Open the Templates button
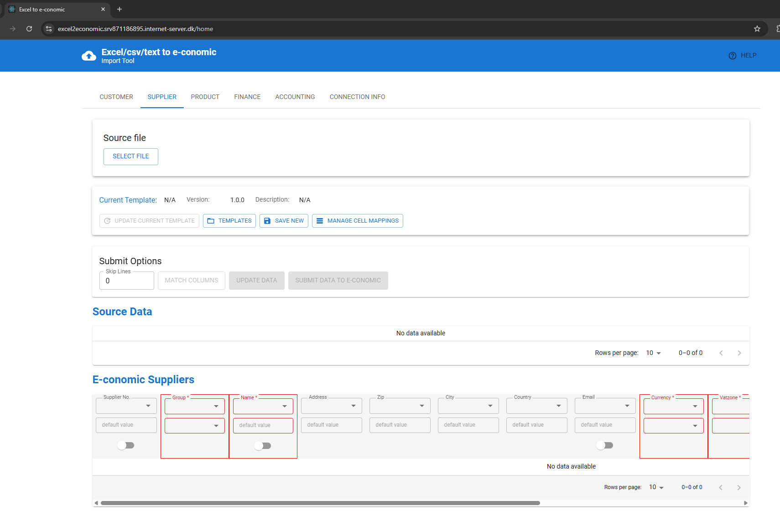This screenshot has height=532, width=780. click(x=229, y=221)
